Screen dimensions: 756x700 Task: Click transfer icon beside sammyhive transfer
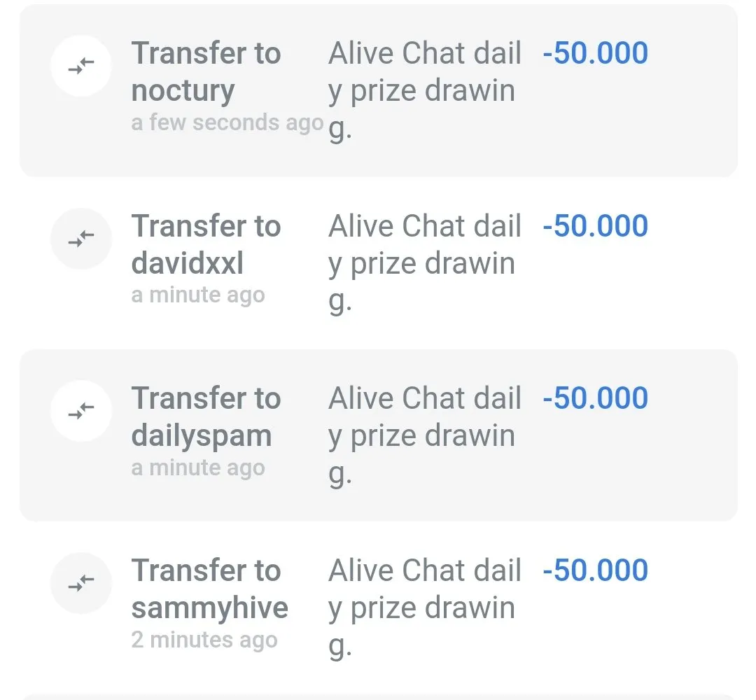point(81,583)
